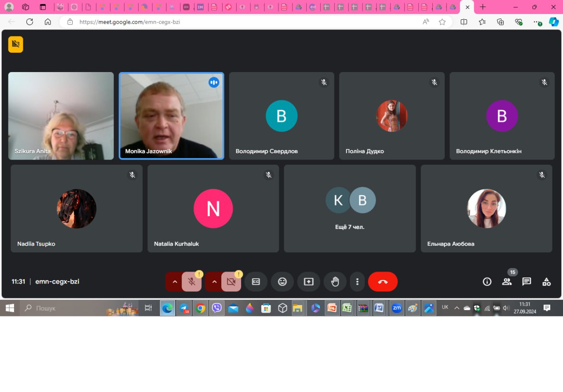Image resolution: width=563 pixels, height=392 pixels.
Task: Refresh the browser page
Action: pos(29,22)
